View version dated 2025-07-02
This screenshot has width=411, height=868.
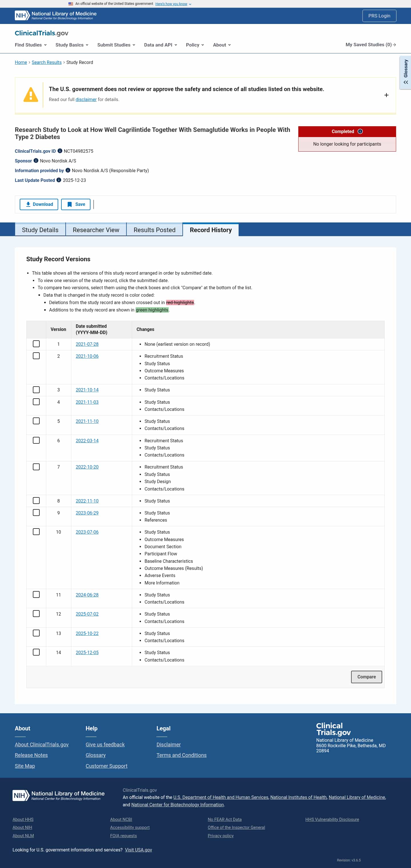(87, 614)
